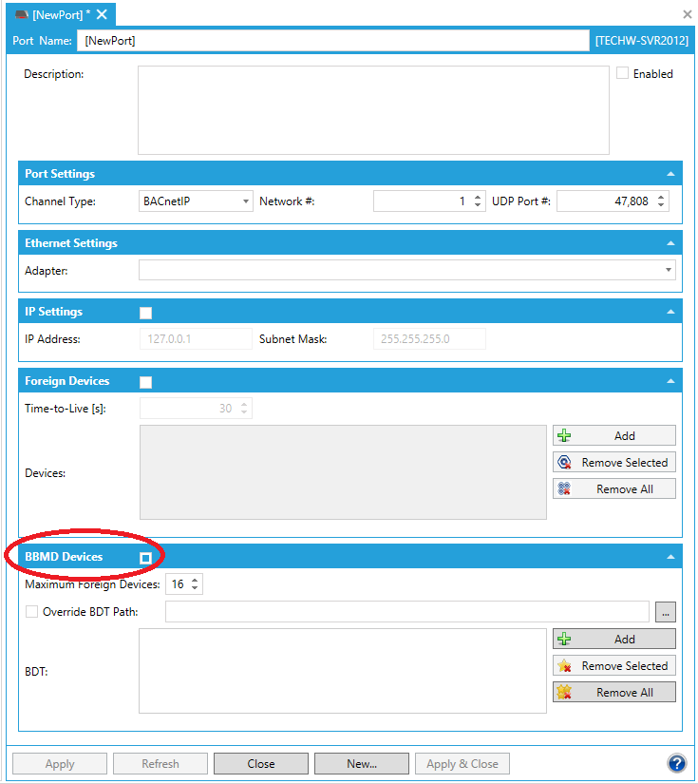Collapse the Port Settings section

[670, 175]
